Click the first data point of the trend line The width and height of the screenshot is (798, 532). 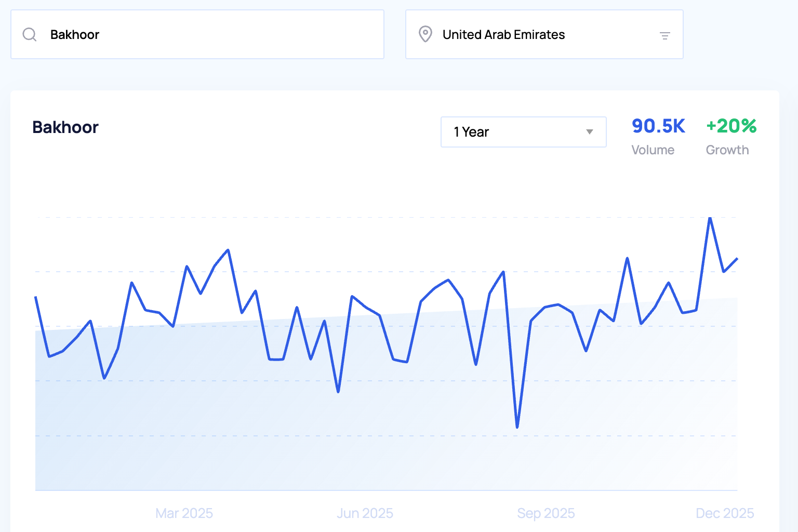pyautogui.click(x=36, y=297)
